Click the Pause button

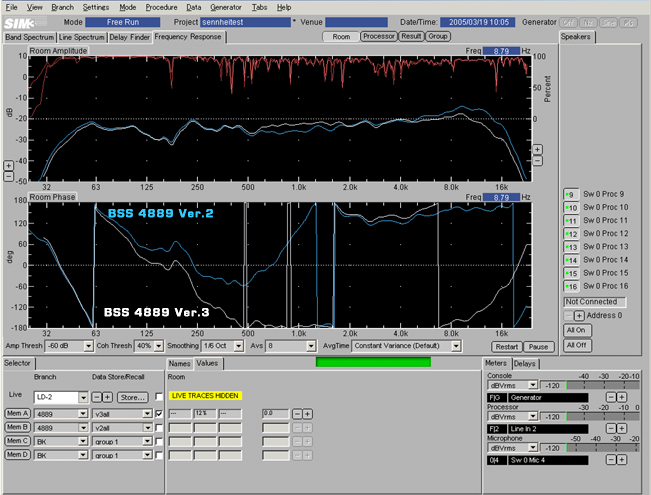[538, 347]
